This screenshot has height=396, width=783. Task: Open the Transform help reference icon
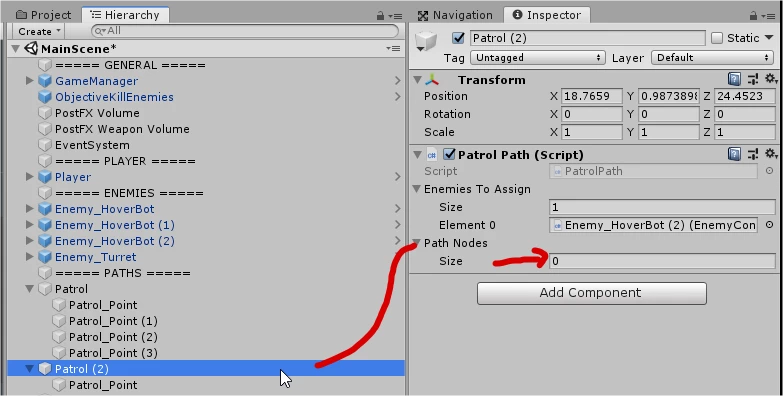pos(734,79)
